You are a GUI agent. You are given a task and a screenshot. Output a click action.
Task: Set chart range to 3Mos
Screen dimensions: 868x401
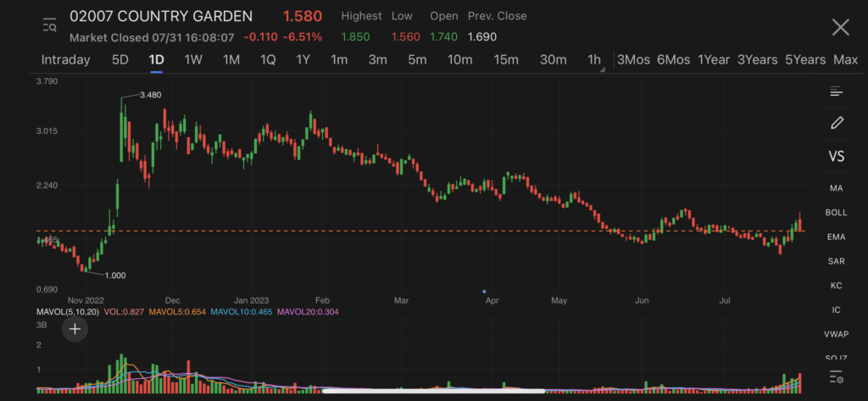[x=634, y=60]
